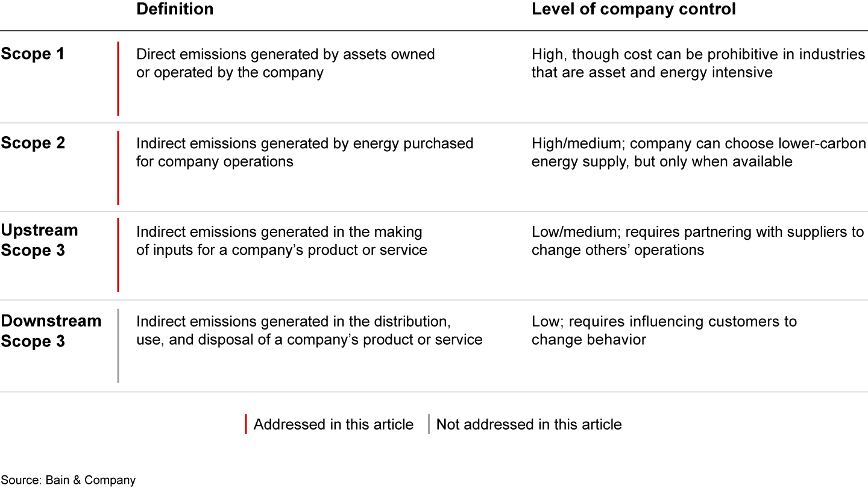Viewport: 868px width, 488px height.
Task: Click the Scope 1 direct emissions definition text
Action: [x=285, y=63]
